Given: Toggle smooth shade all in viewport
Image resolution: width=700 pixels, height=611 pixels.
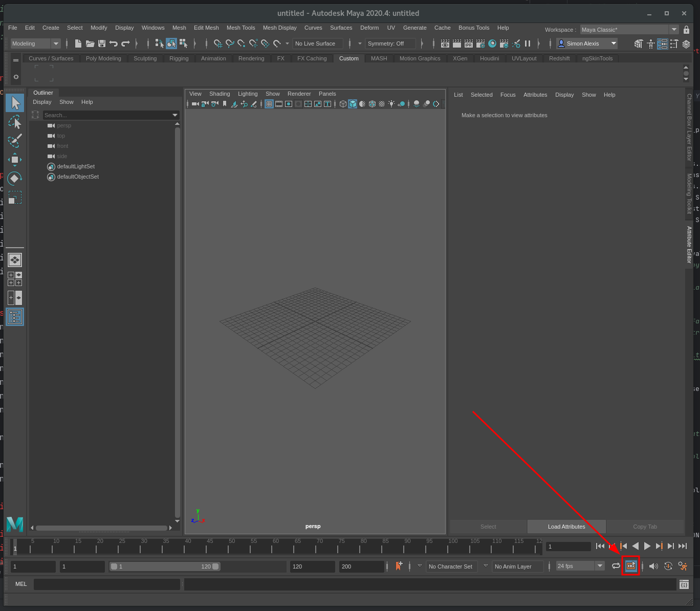Looking at the screenshot, I should click(x=353, y=104).
